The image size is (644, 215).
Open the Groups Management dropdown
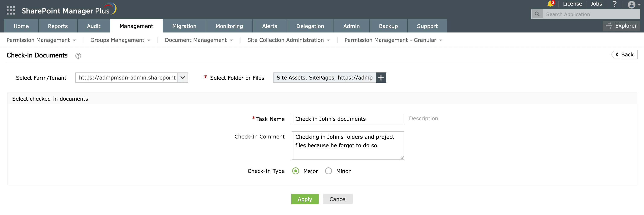pyautogui.click(x=120, y=40)
